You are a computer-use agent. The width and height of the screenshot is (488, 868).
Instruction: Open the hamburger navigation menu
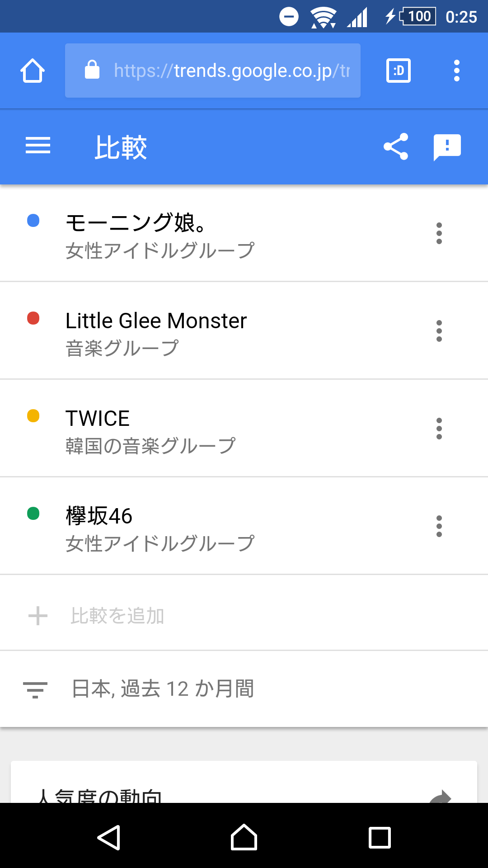point(38,146)
